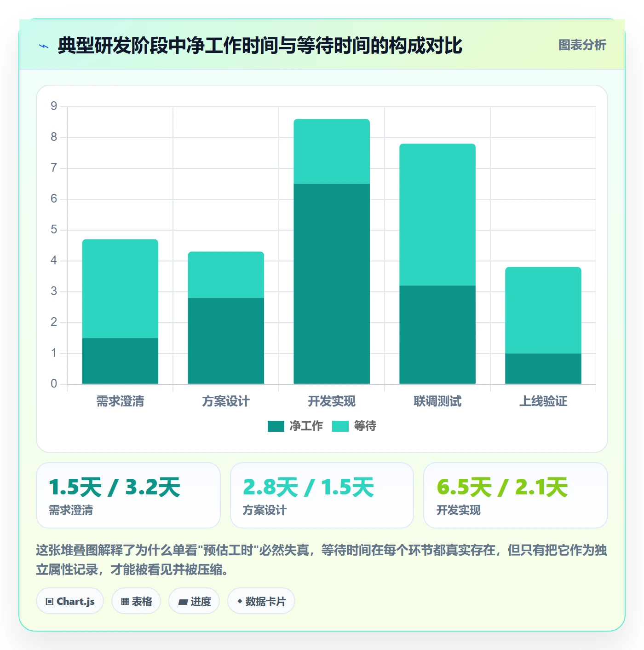Click the 需求澄清 caption in stat card
The image size is (644, 650).
pos(71,510)
